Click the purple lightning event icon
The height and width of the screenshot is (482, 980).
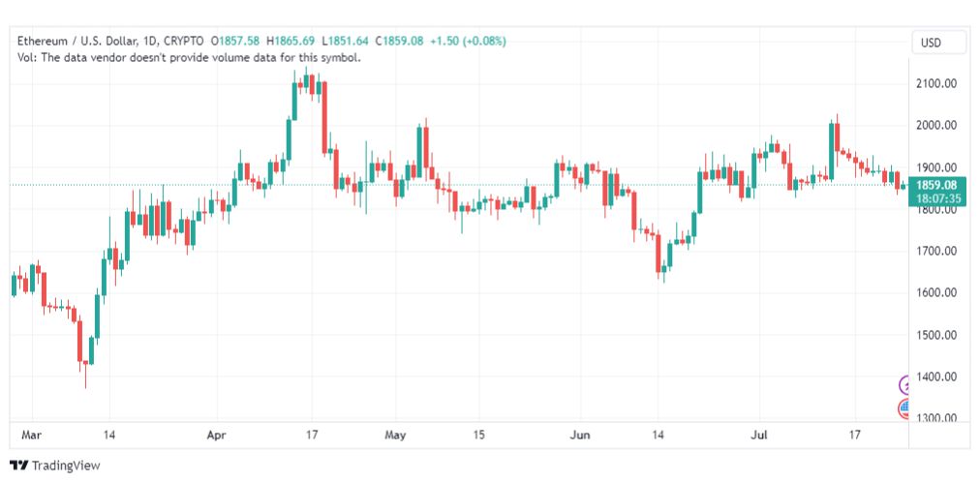[x=903, y=385]
